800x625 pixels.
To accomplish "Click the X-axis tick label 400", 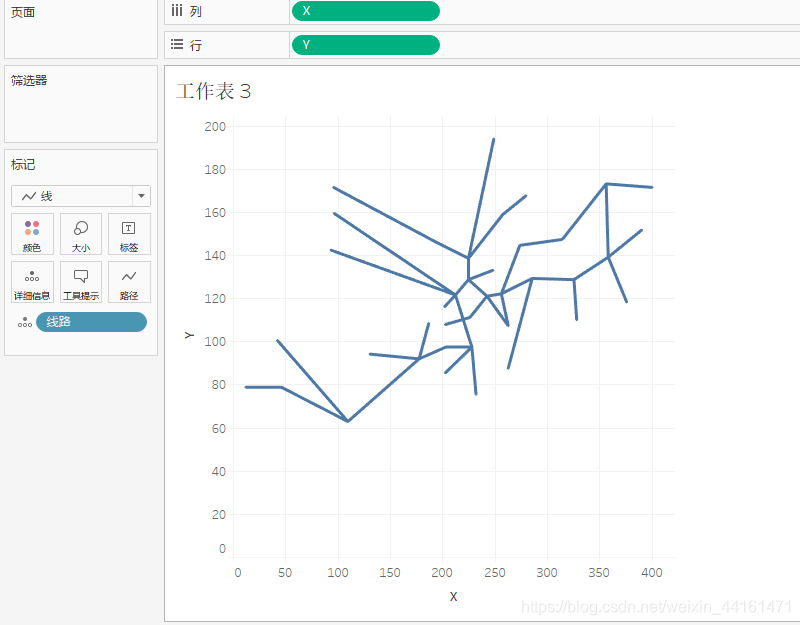I will pyautogui.click(x=652, y=572).
